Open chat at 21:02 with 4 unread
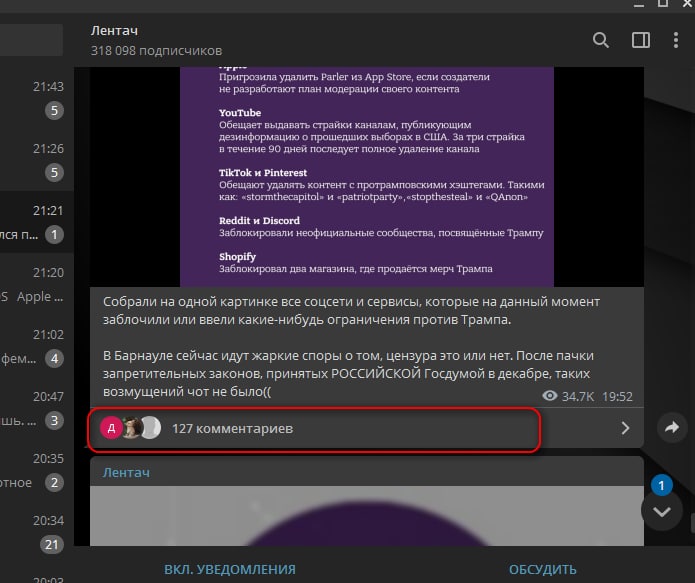 [37, 346]
